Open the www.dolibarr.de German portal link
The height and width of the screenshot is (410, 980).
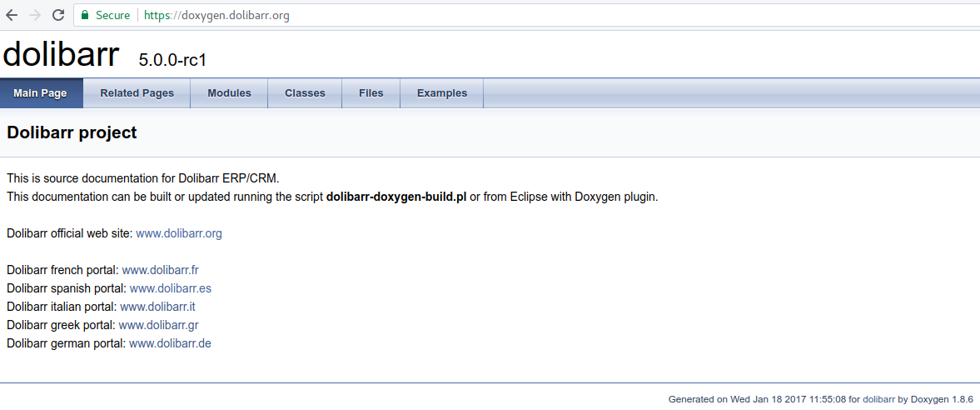click(x=170, y=343)
